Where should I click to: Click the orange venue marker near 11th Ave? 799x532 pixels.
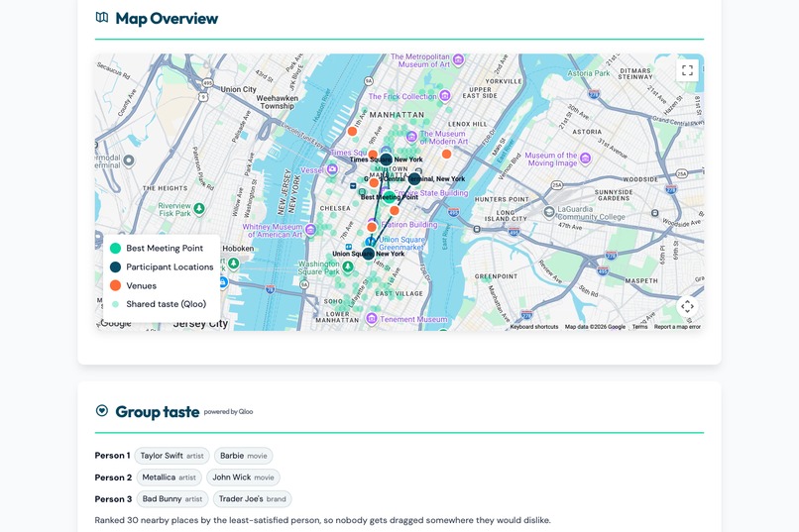pyautogui.click(x=352, y=132)
